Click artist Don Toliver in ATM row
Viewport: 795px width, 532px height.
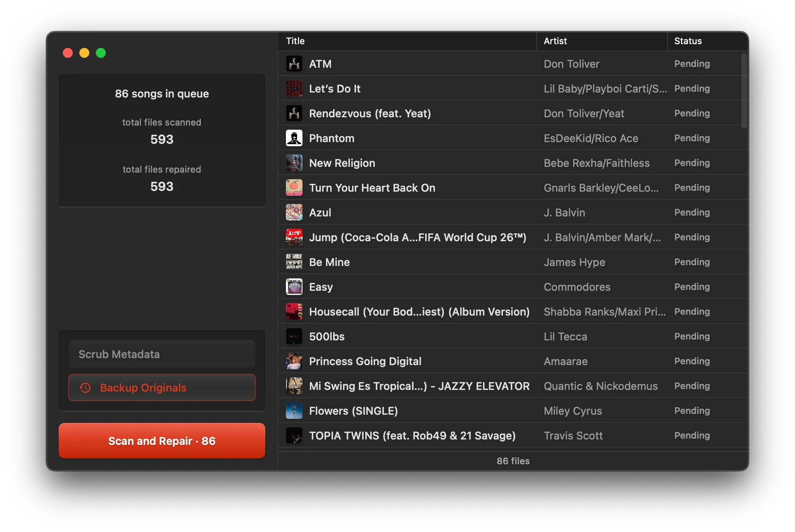tap(571, 64)
